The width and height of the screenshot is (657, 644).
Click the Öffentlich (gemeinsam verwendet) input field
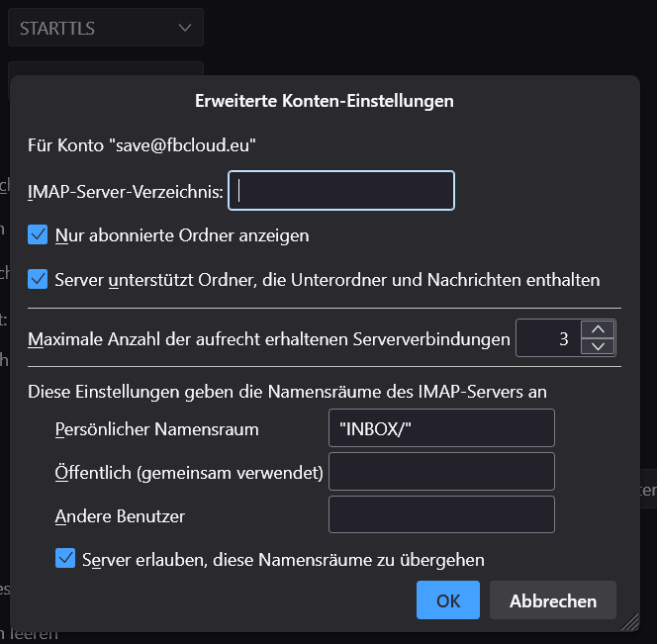pos(441,472)
